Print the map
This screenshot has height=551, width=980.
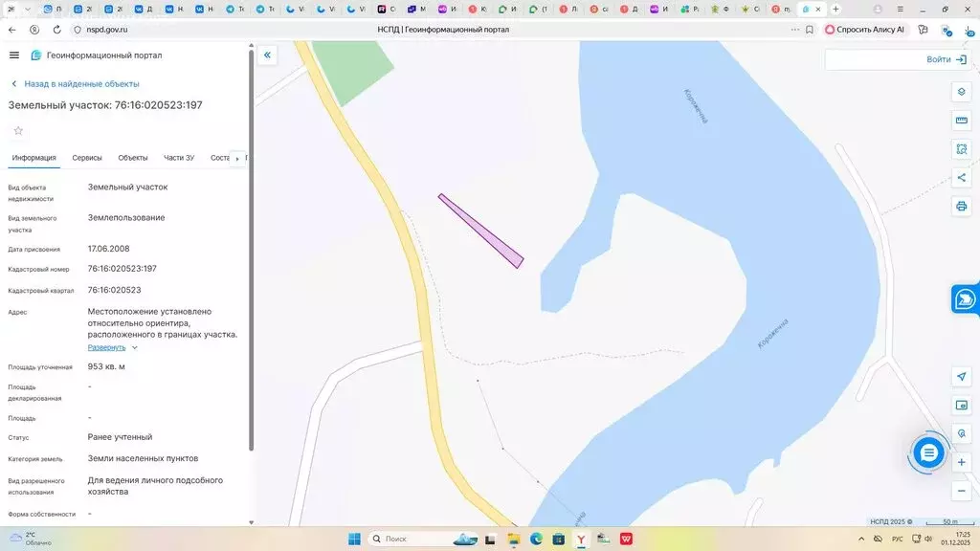962,206
